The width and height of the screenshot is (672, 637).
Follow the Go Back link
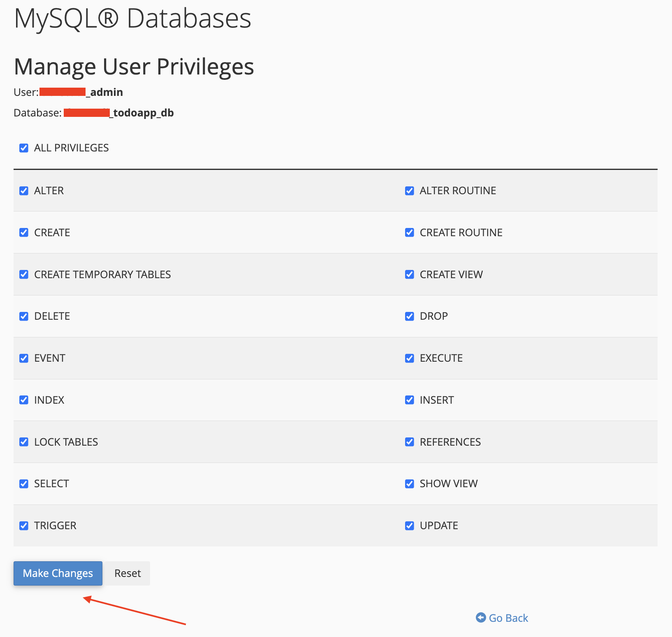[x=508, y=618]
